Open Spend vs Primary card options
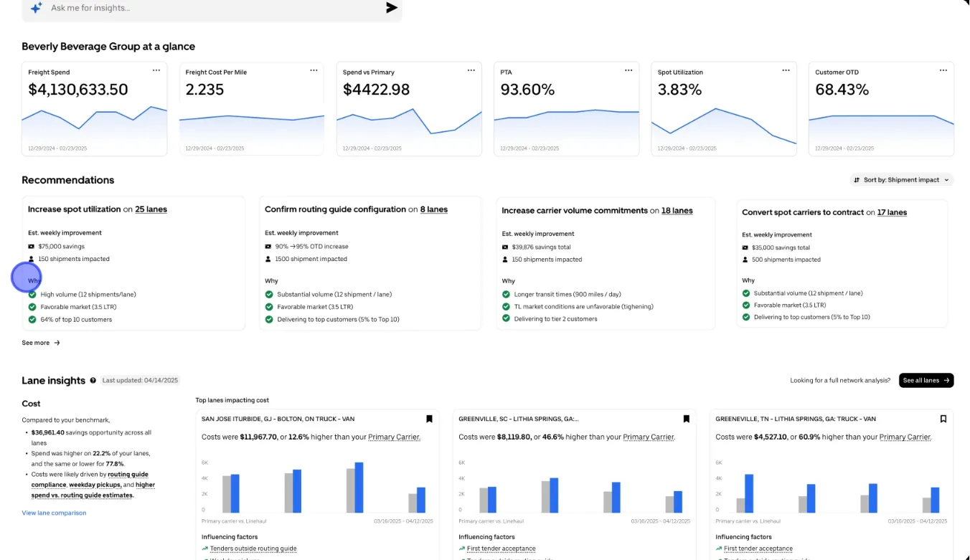970x560 pixels. tap(471, 70)
